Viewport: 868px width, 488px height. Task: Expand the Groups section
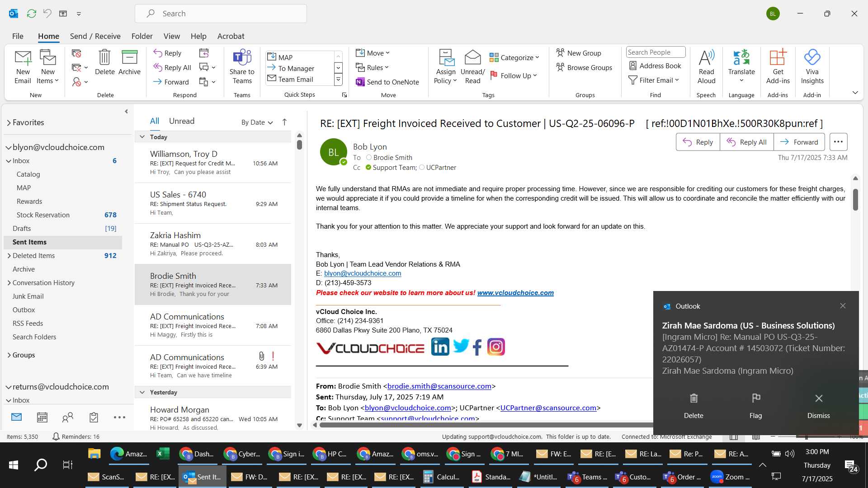[9, 355]
